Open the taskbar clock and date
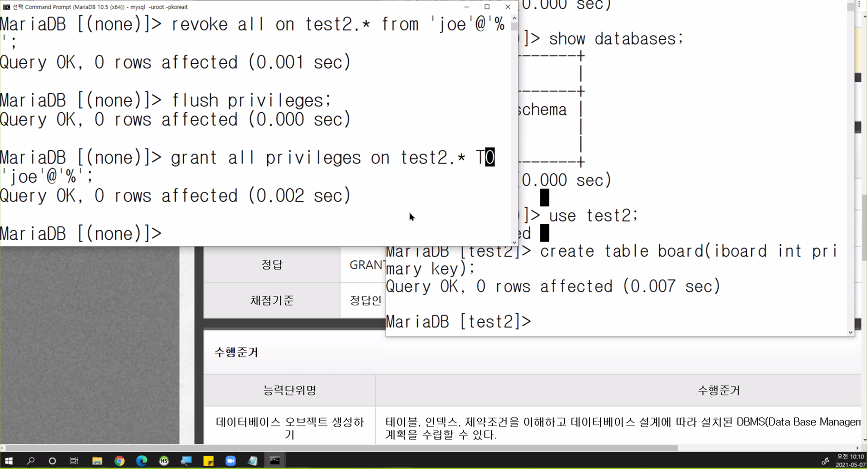Screen dimensions: 867x469 coord(850,461)
